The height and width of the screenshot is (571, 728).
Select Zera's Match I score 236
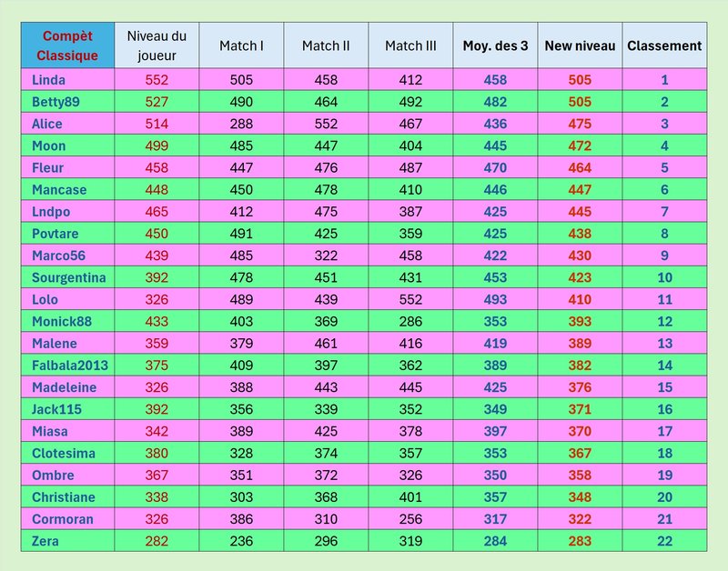point(241,541)
